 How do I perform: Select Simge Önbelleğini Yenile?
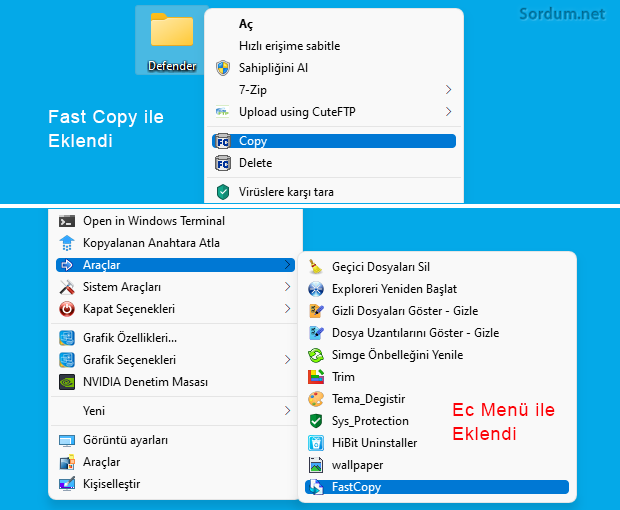(x=437, y=355)
